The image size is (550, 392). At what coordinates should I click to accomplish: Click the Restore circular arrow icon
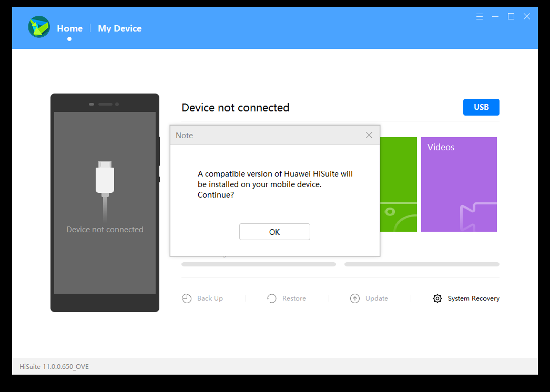[x=272, y=298]
